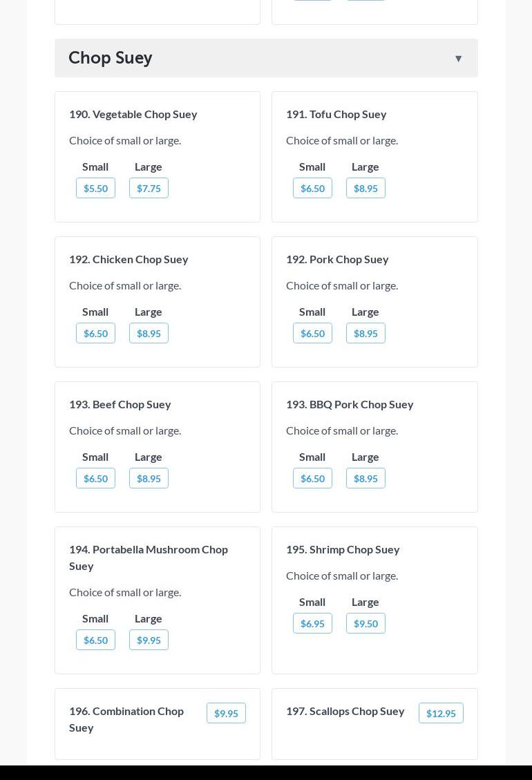The image size is (532, 780).
Task: Collapse the Chop Suey section arrow
Action: (458, 59)
